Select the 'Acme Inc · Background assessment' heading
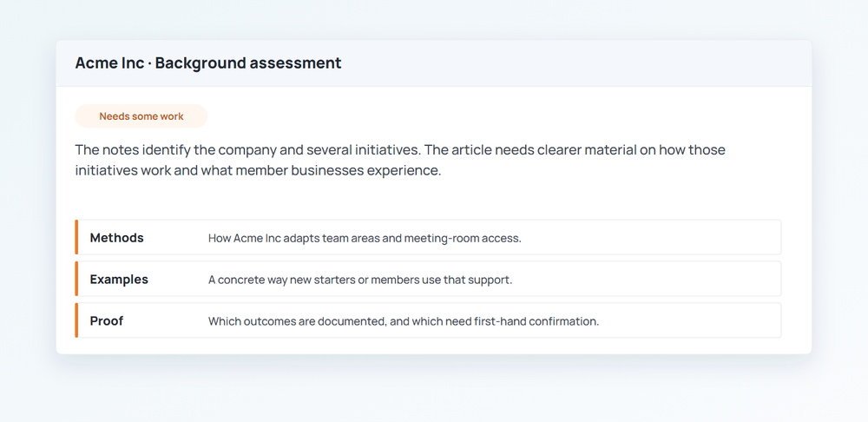868x422 pixels. click(x=208, y=63)
